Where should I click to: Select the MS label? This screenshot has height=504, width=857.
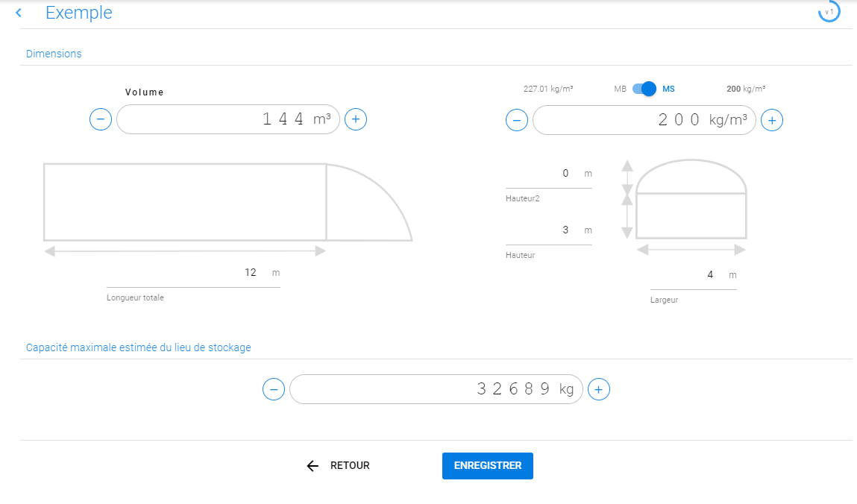coord(668,89)
